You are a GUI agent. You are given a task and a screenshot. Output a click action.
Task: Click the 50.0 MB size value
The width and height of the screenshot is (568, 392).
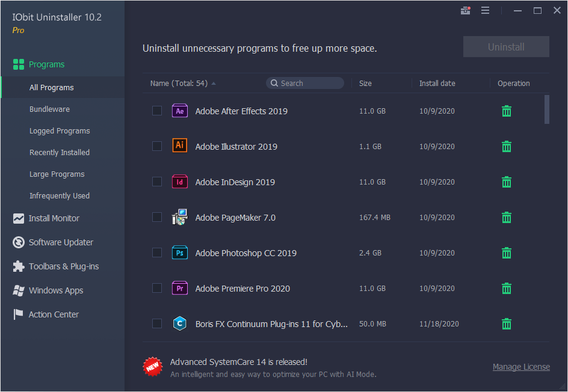pos(372,324)
